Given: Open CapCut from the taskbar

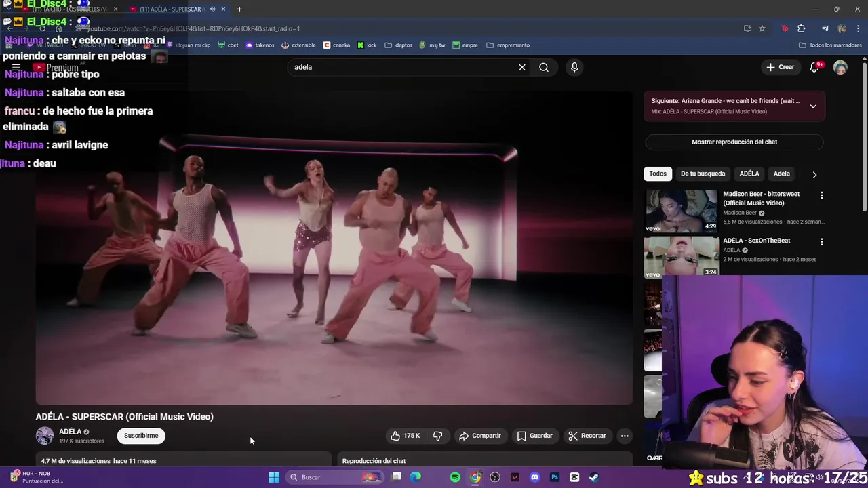Looking at the screenshot, I should click(x=574, y=477).
